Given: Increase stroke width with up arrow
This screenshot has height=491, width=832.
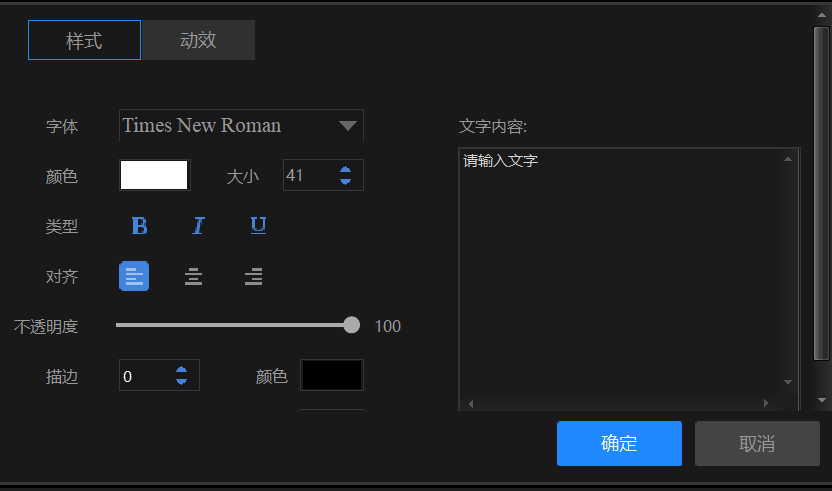Looking at the screenshot, I should coord(181,370).
